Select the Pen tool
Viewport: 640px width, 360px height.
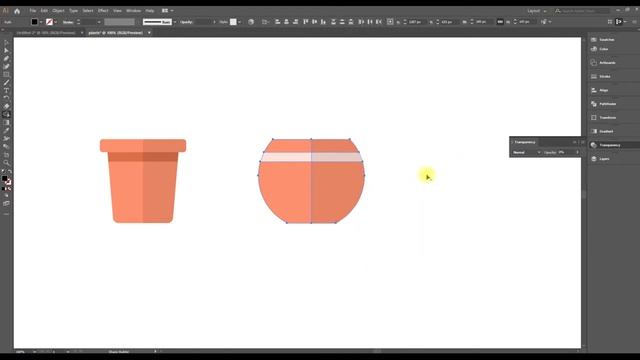click(6, 59)
